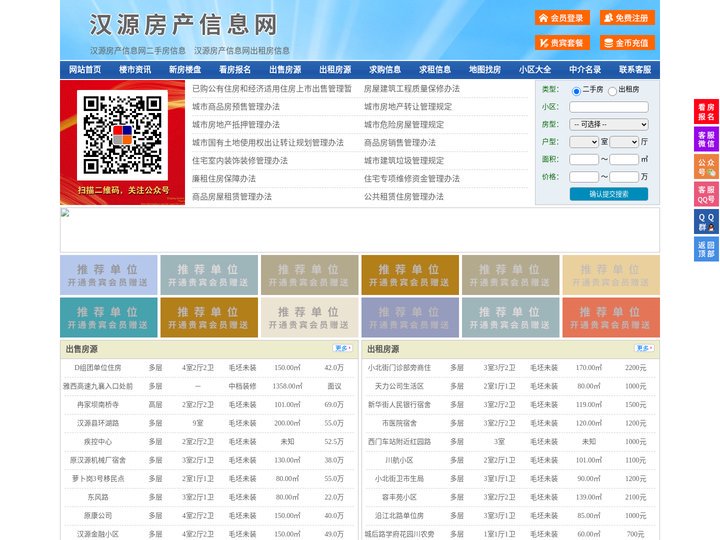
Task: Open 楼市资讯 navigation item
Action: (135, 70)
